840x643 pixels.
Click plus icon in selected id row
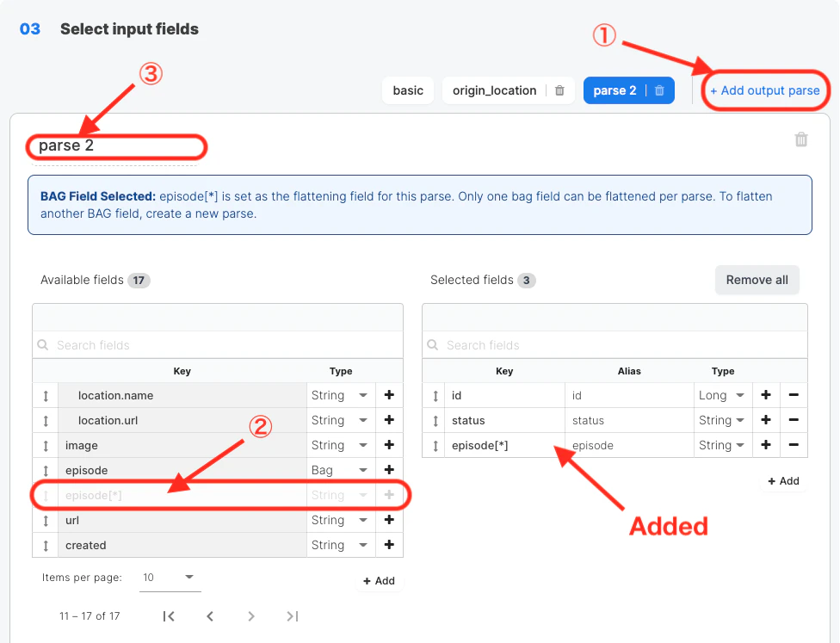(x=766, y=395)
